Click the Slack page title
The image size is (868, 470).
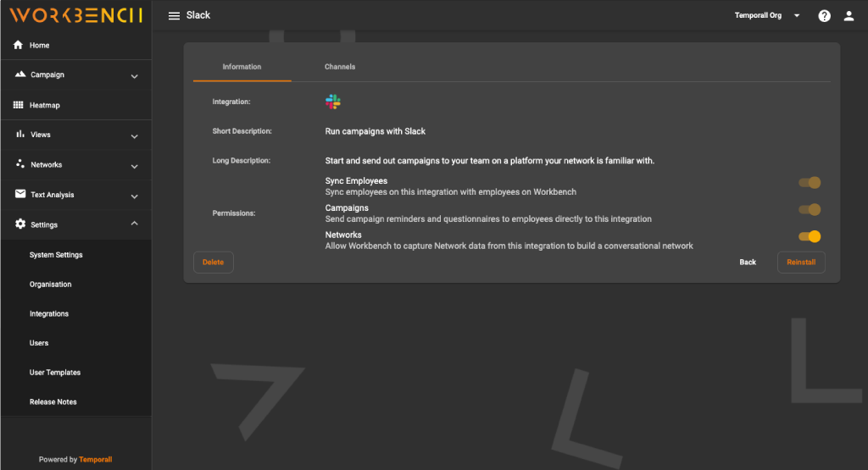(x=198, y=15)
